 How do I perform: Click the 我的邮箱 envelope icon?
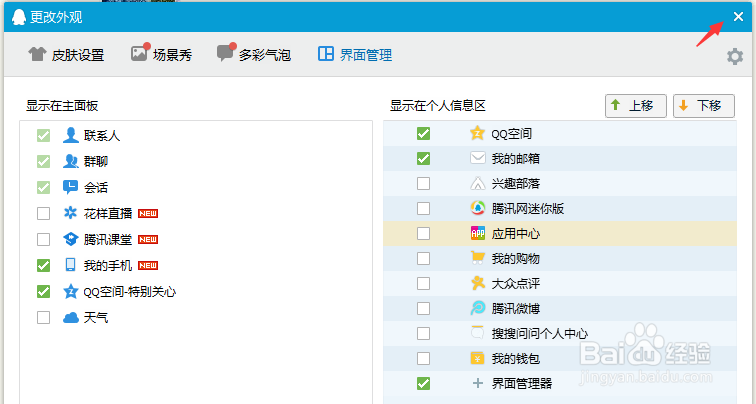pos(477,158)
